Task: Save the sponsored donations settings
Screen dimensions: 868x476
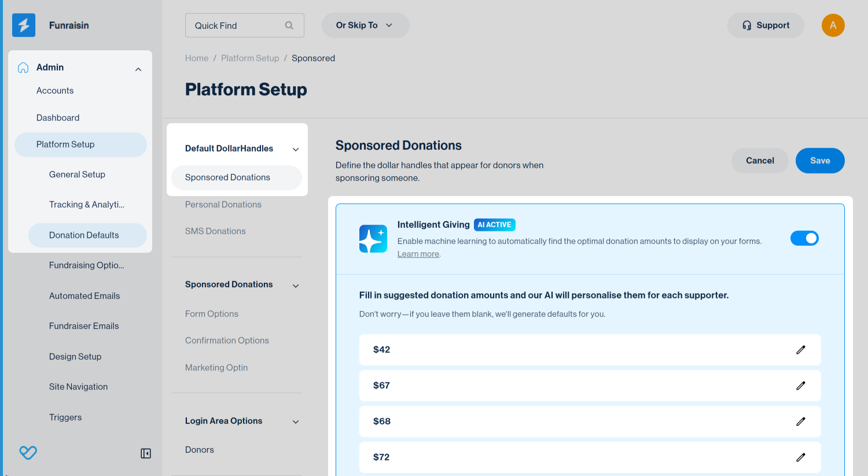Action: click(819, 161)
